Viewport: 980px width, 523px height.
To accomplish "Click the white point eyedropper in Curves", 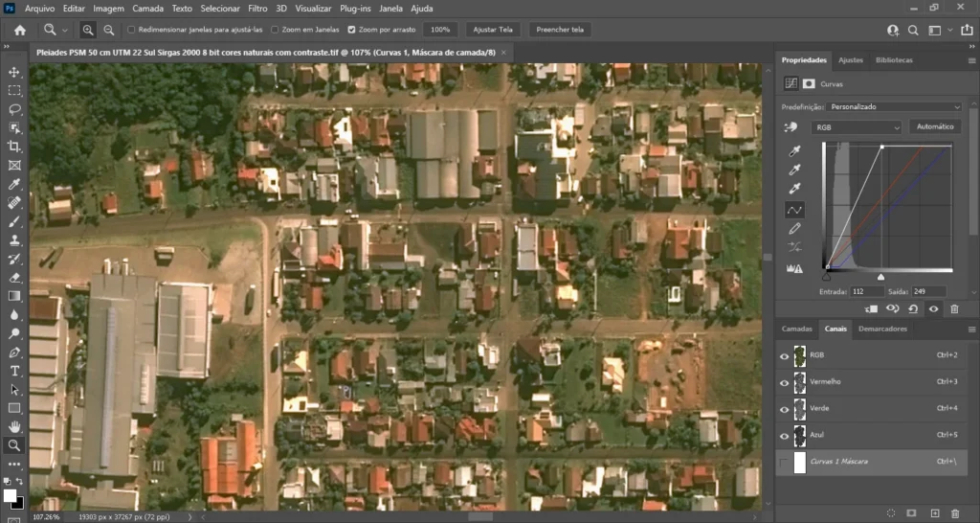I will pos(794,188).
